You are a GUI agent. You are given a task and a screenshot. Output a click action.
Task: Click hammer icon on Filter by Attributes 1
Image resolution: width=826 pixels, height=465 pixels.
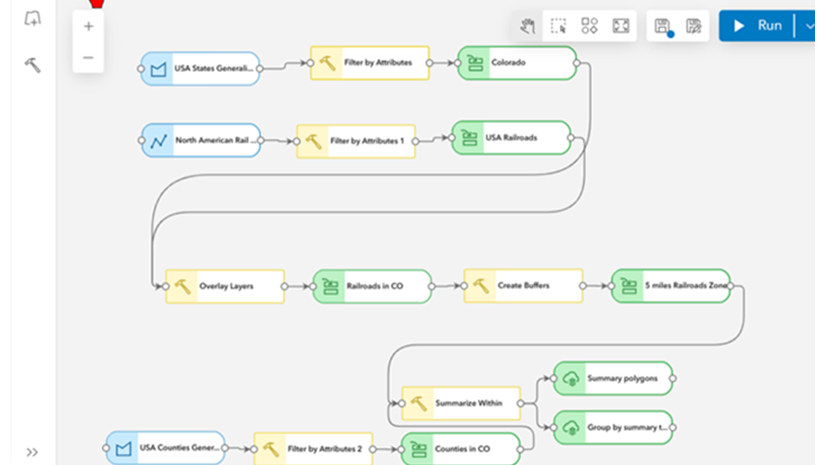pos(313,141)
